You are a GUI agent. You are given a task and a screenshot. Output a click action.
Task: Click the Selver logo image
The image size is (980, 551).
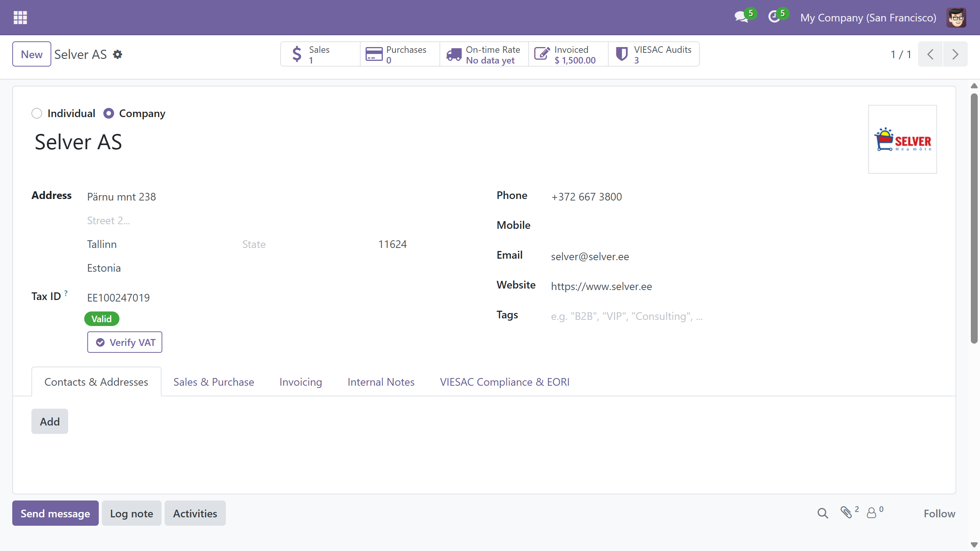pos(903,139)
